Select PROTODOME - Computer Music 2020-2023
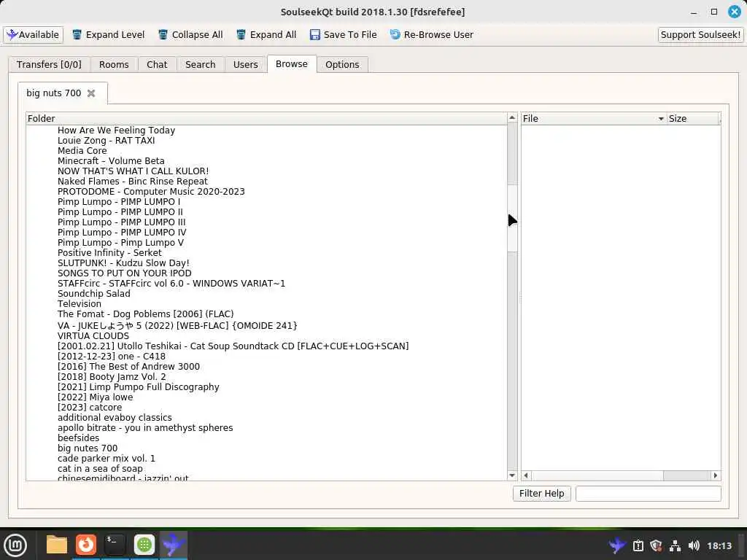The image size is (747, 560). point(151,192)
